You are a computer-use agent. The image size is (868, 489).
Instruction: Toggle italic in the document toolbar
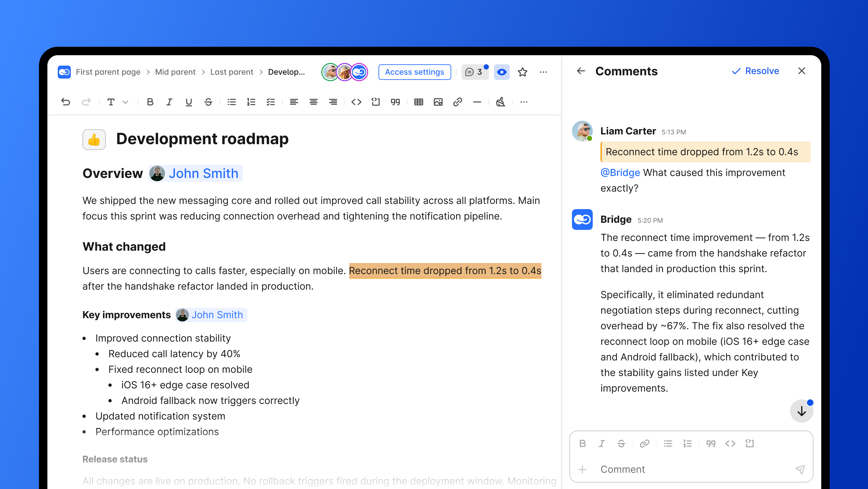point(169,102)
